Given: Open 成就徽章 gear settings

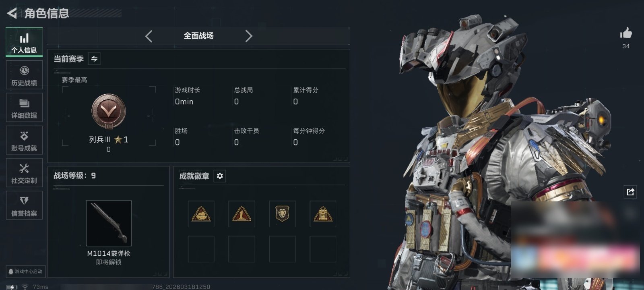Looking at the screenshot, I should coord(220,176).
